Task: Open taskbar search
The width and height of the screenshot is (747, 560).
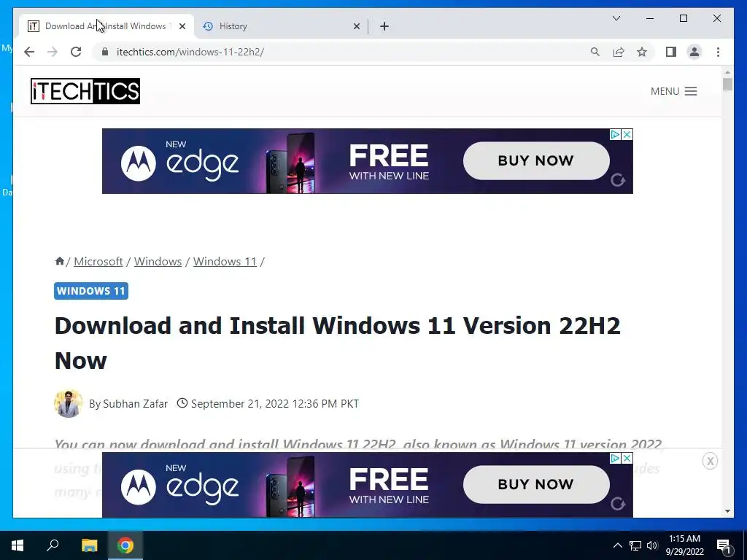Action: pyautogui.click(x=53, y=545)
